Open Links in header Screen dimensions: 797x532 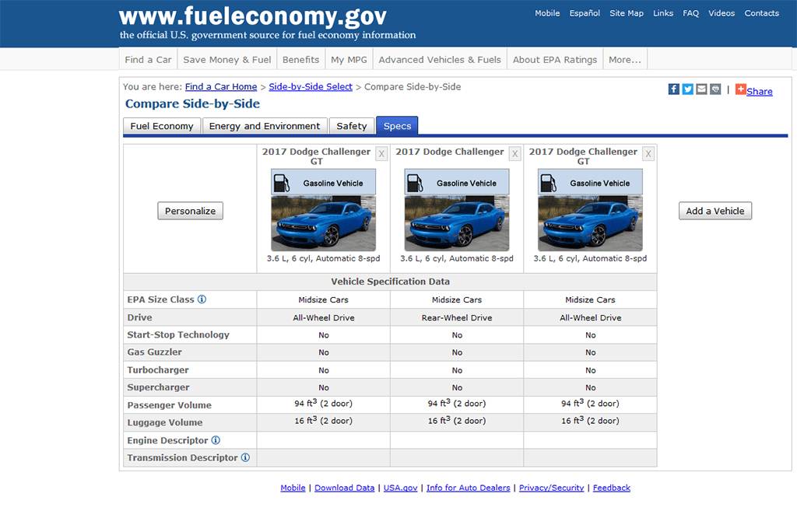click(663, 13)
